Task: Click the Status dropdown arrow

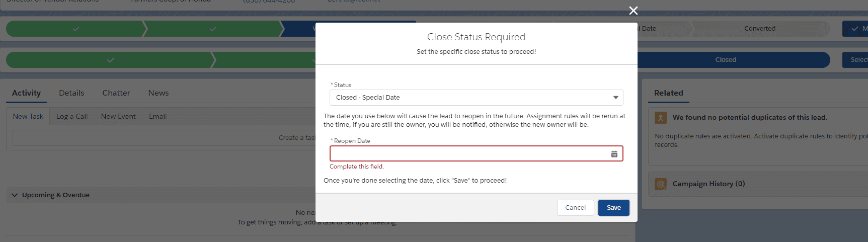Action: 615,98
